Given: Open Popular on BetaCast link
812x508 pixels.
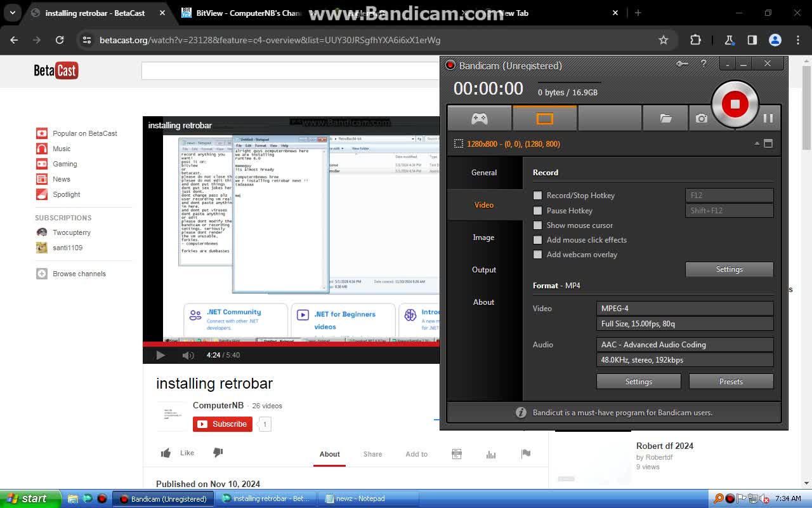Looking at the screenshot, I should [85, 133].
